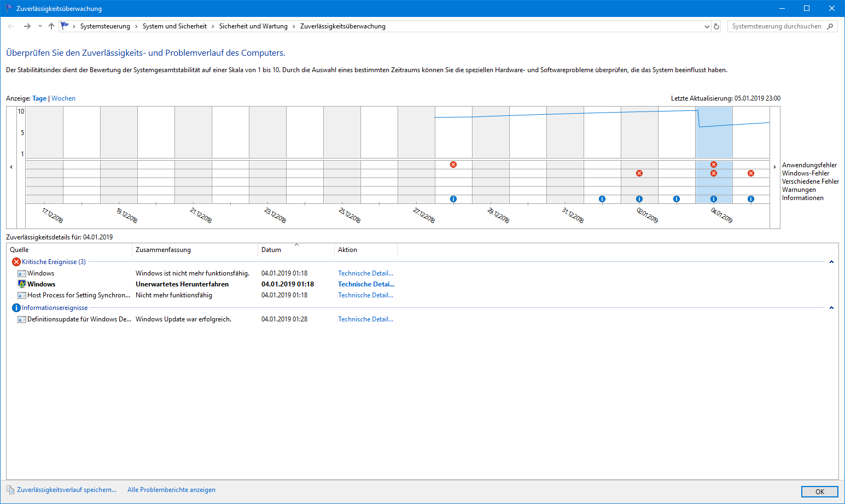This screenshot has height=504, width=845.
Task: Click the Windows error icon on 05.01.2019
Action: click(751, 173)
